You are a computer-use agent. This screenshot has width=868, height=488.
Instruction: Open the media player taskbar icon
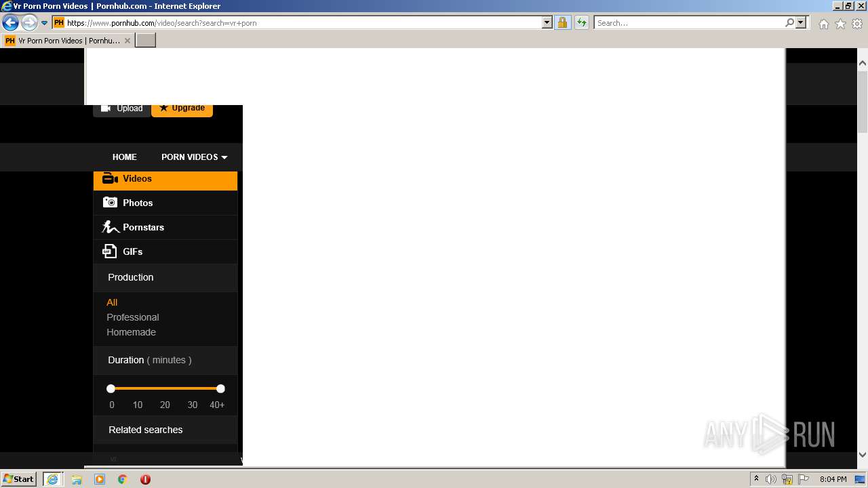(x=100, y=479)
